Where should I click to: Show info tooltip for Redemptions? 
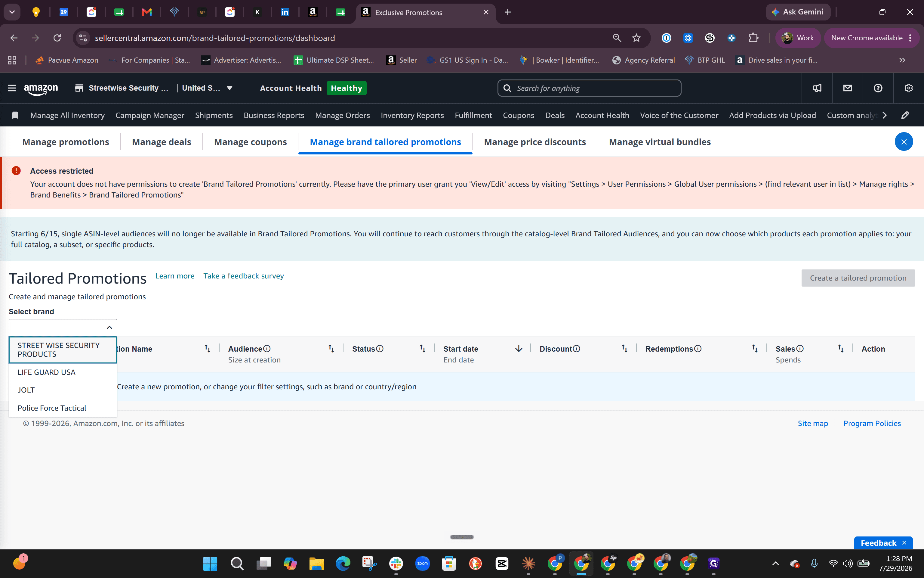point(698,349)
